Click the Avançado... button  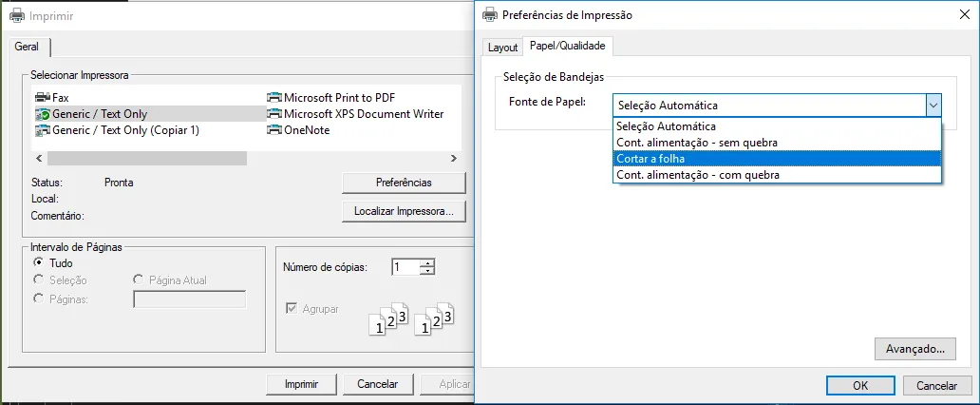click(x=915, y=349)
